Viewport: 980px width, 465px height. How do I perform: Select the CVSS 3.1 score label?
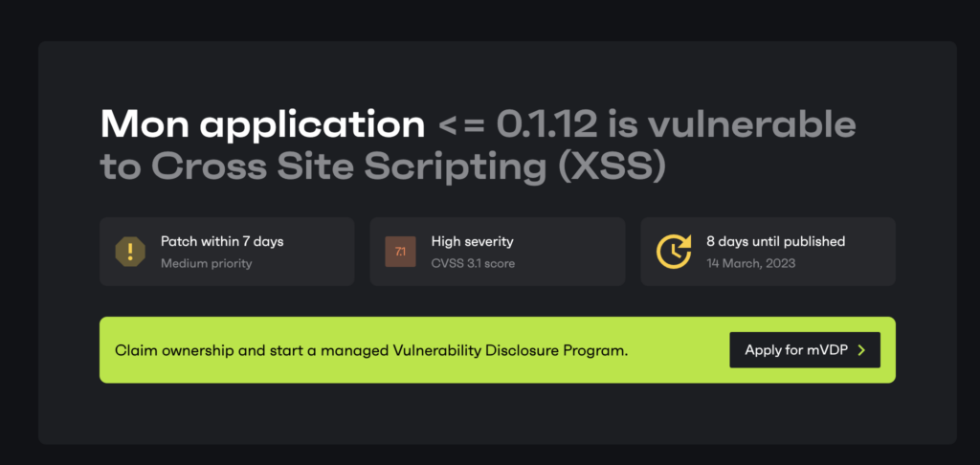point(473,264)
